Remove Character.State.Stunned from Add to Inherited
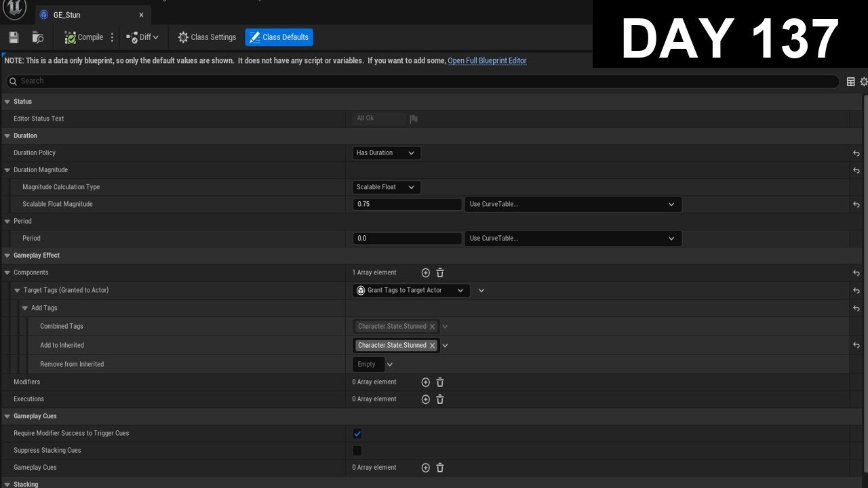868x488 pixels. 433,346
